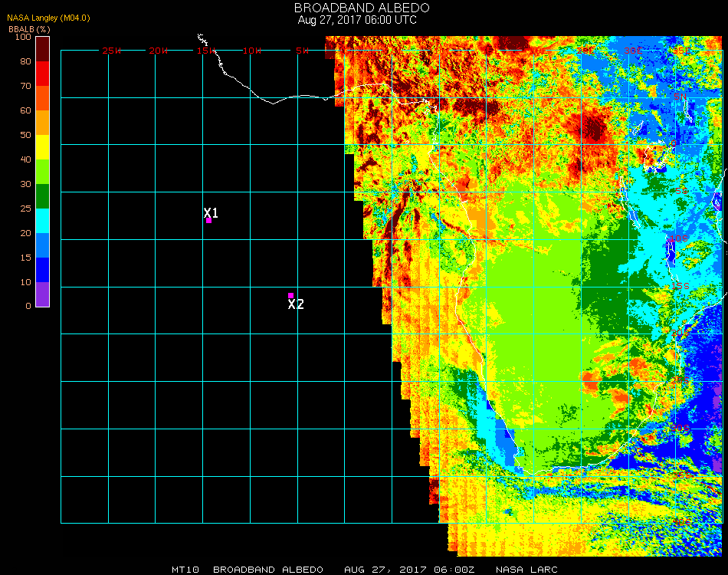Pick the yellow 40-50% legend color
728x575 pixels.
43,147
